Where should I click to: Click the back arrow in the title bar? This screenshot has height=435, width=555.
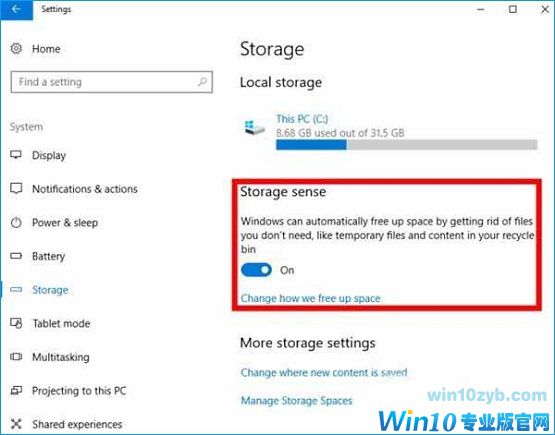pyautogui.click(x=16, y=9)
